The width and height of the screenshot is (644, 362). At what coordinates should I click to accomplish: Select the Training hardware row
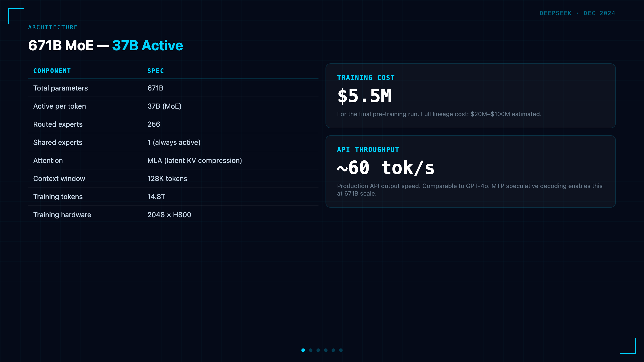pos(173,215)
